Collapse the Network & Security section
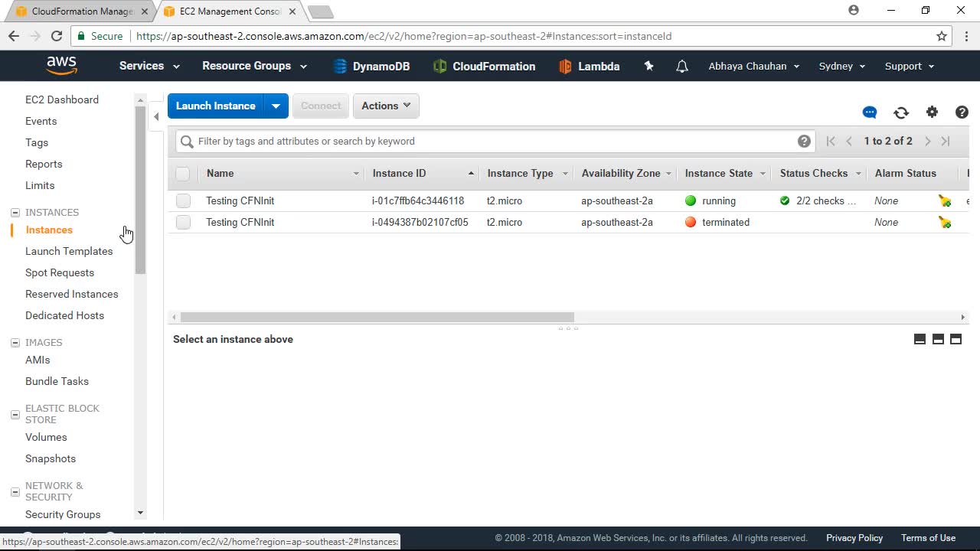 click(15, 491)
